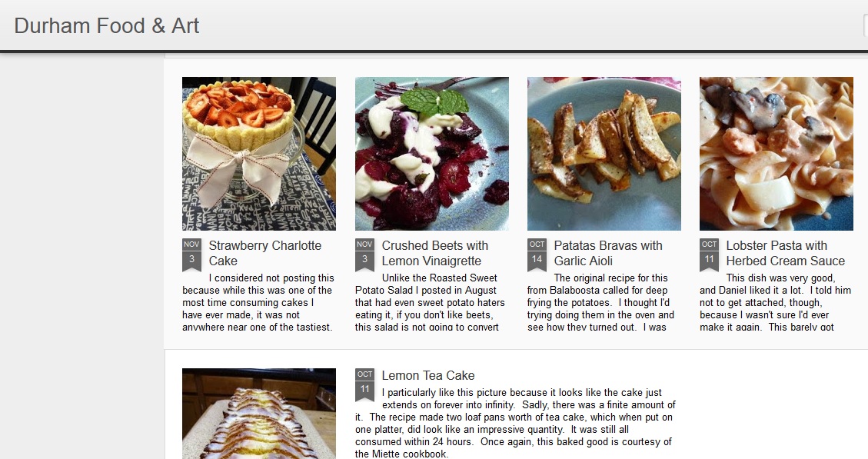
Task: Open the Patatas Bravas potato photo
Action: tap(604, 153)
